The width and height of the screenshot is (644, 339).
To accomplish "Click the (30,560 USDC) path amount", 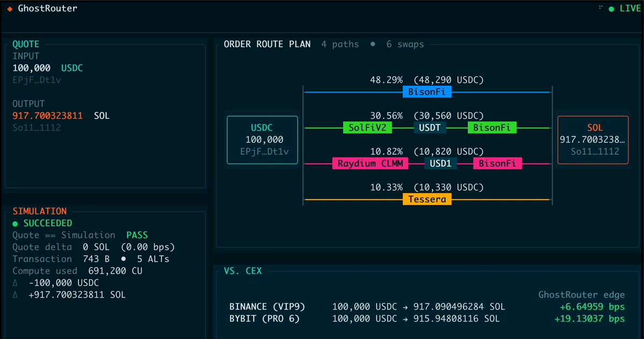I will pos(448,116).
